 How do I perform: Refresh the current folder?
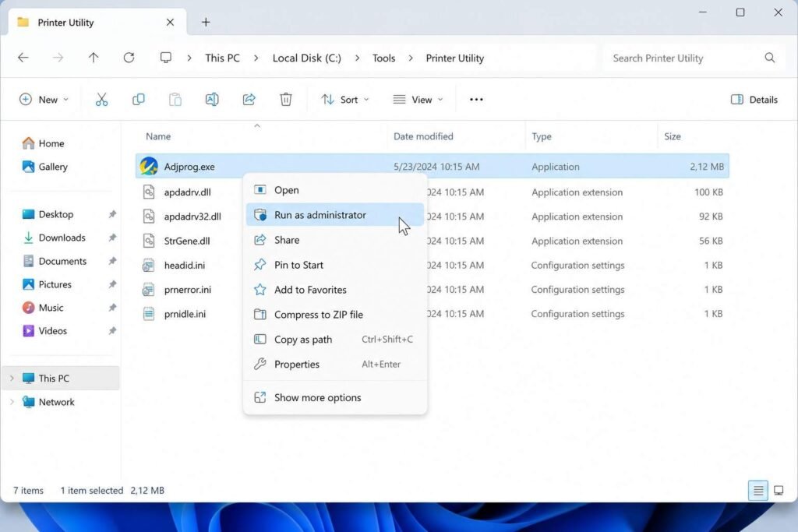[x=129, y=58]
